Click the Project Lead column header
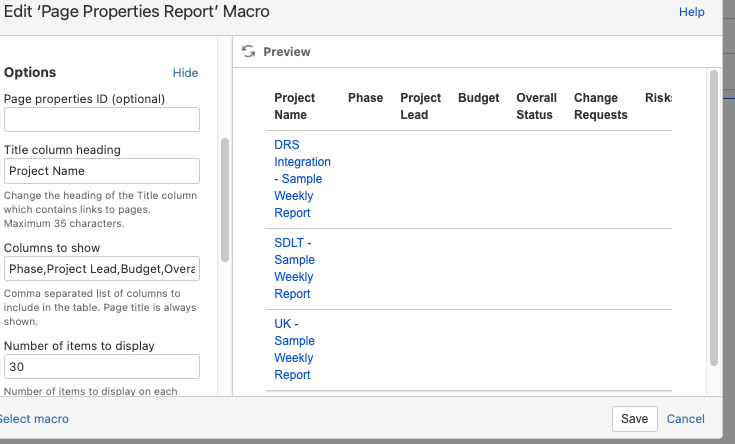Screen dimensions: 735x444 pos(420,106)
